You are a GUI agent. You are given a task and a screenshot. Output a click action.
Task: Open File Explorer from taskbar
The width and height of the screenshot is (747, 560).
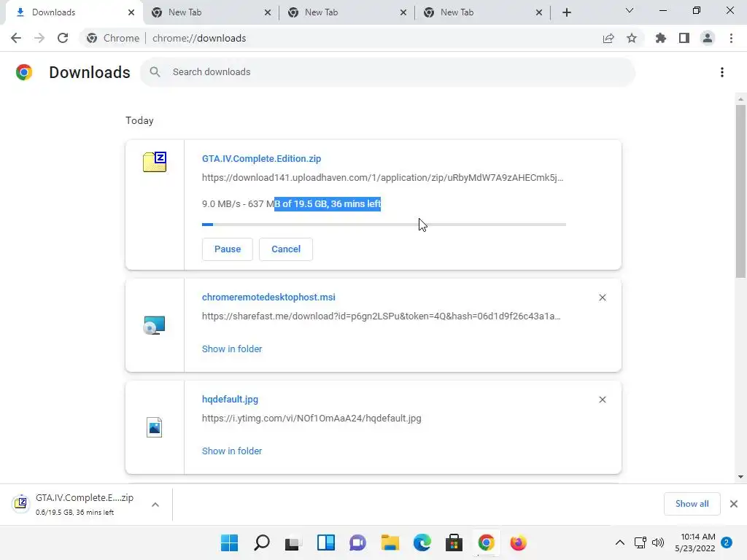tap(390, 542)
